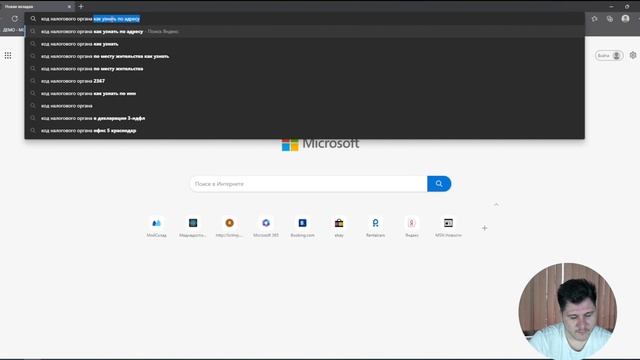640x360 pixels.
Task: Open the favorites star icon in toolbar
Action: coord(594,19)
